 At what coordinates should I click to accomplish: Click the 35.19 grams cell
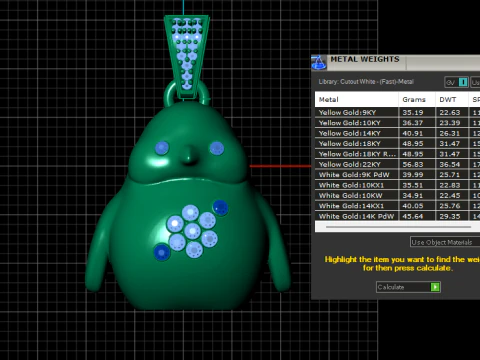tap(417, 112)
